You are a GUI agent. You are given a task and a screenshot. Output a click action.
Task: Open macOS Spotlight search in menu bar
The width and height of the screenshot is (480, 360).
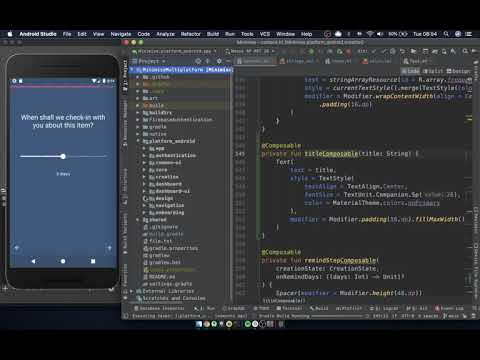click(x=446, y=34)
